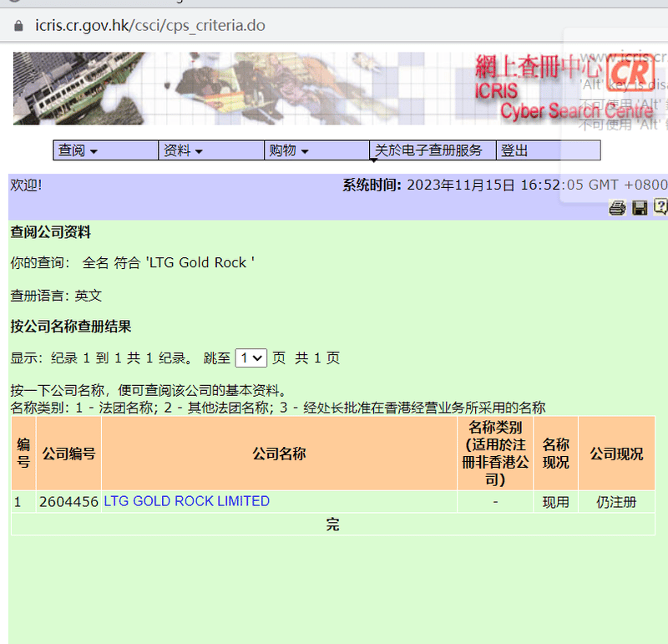The width and height of the screenshot is (668, 644).
Task: Click the save (floppy disk) icon
Action: tap(640, 208)
